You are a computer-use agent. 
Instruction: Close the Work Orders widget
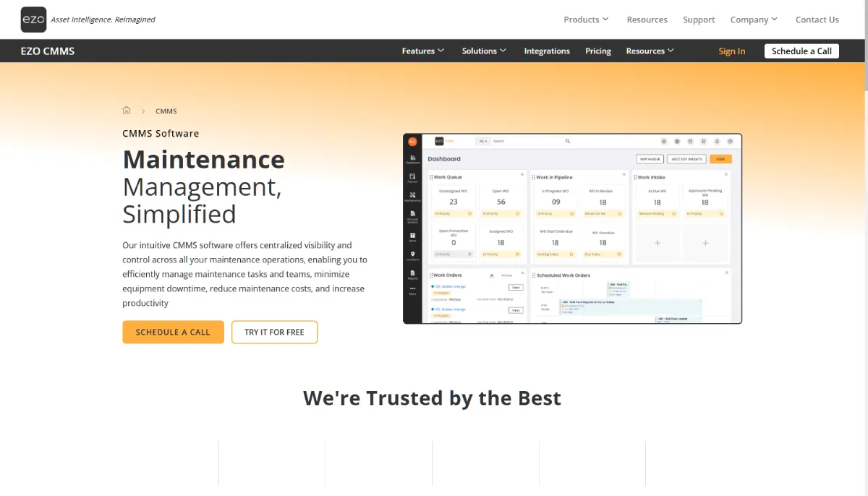[522, 273]
